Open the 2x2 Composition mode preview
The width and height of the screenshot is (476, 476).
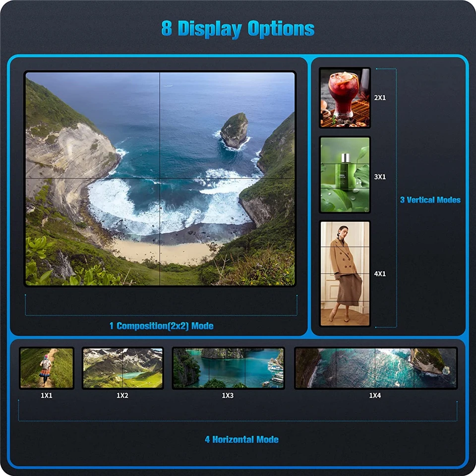pos(161,178)
